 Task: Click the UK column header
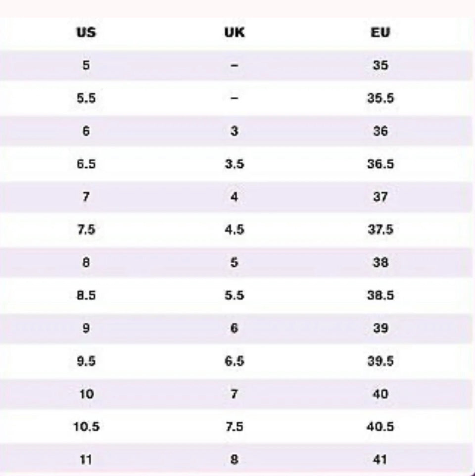[x=235, y=33]
